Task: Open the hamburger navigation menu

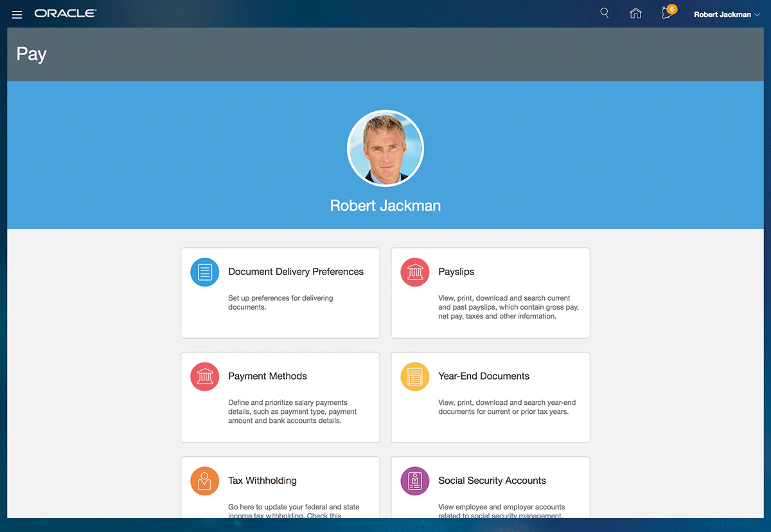Action: click(x=17, y=14)
